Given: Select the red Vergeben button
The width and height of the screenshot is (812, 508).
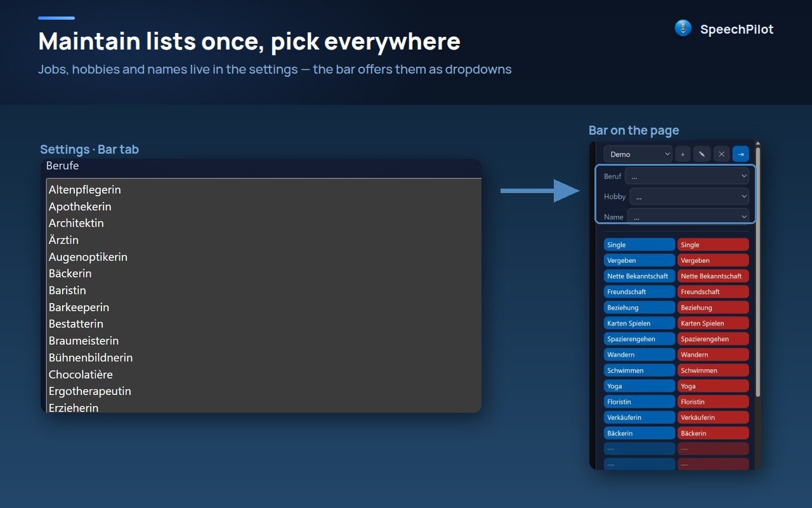Looking at the screenshot, I should [713, 260].
